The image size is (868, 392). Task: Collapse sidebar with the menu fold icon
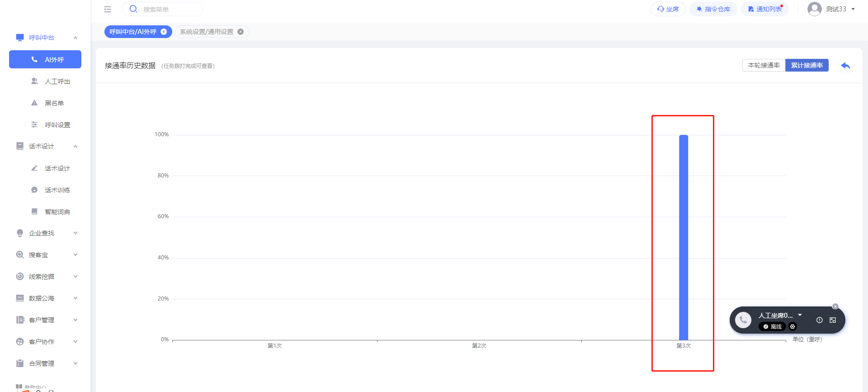click(108, 9)
